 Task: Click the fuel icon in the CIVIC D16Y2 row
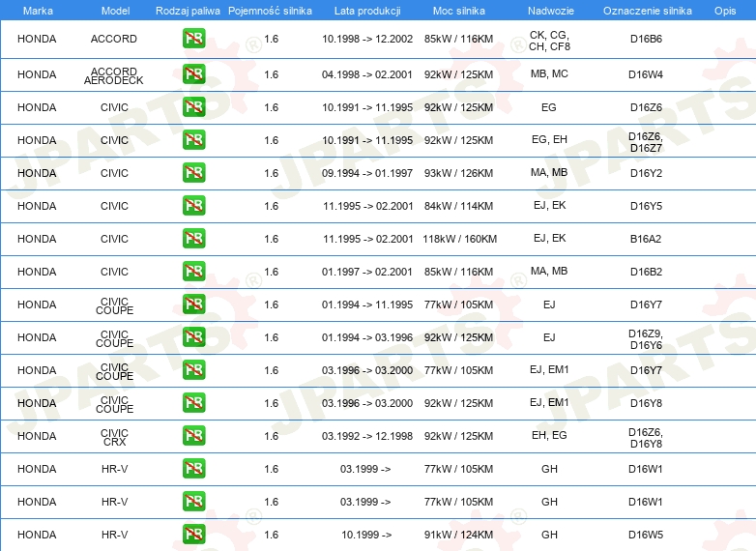click(x=193, y=173)
